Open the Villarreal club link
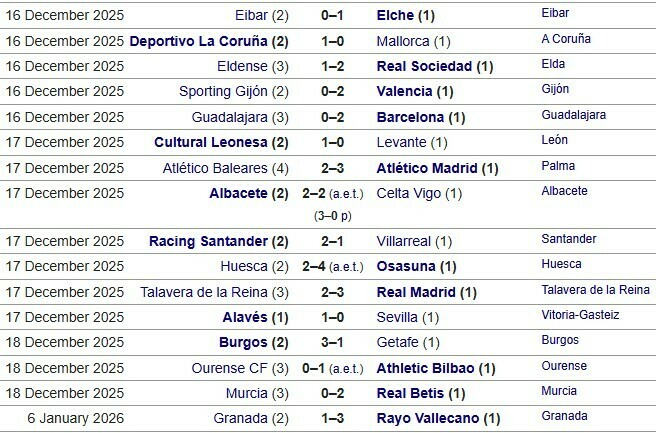 tap(404, 241)
